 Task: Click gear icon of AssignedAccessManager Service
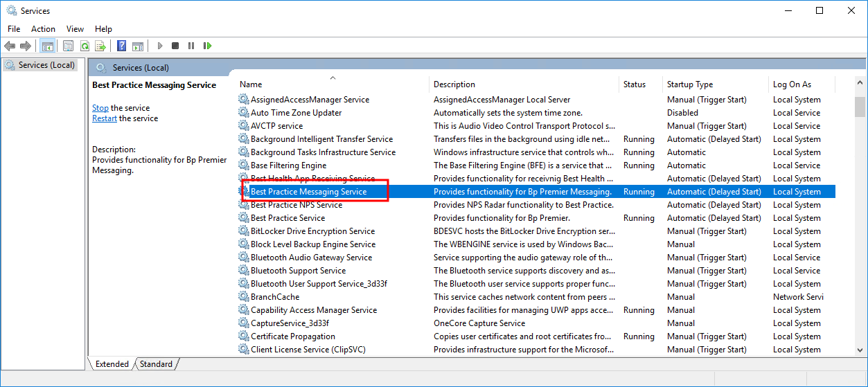coord(244,100)
